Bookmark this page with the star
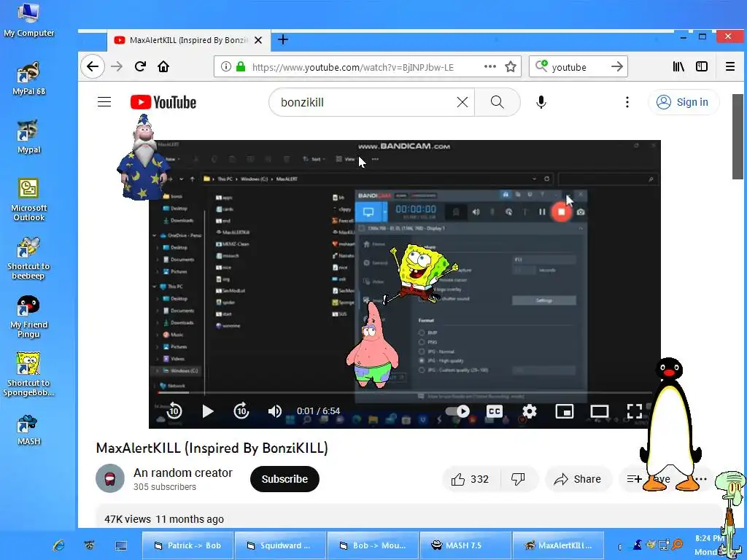747x560 pixels. 511,66
